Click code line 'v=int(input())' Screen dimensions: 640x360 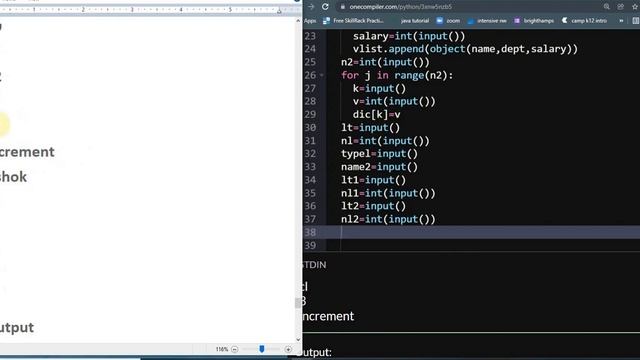(394, 102)
